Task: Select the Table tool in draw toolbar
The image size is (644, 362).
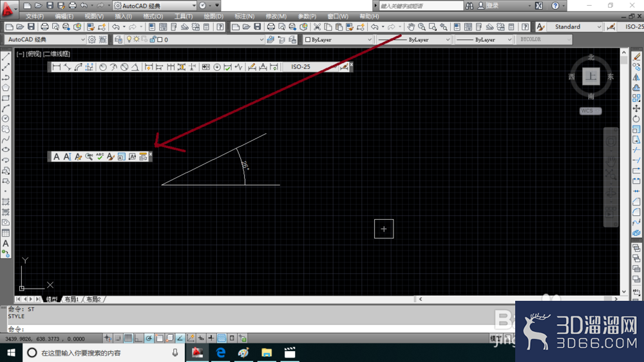Action: point(6,233)
